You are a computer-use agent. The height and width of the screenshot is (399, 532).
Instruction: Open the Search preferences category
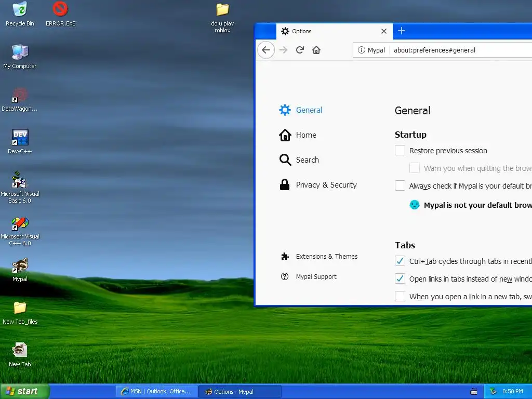[x=308, y=160]
